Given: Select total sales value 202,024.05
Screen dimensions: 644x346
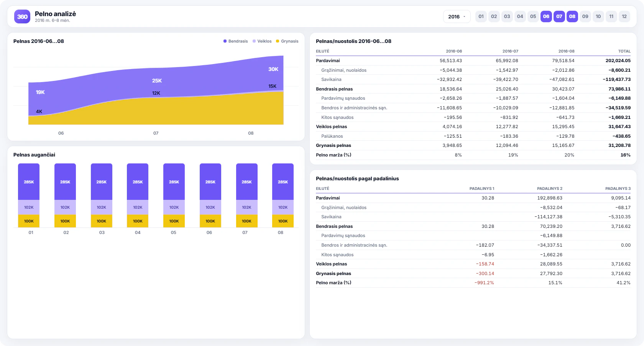Looking at the screenshot, I should 618,61.
